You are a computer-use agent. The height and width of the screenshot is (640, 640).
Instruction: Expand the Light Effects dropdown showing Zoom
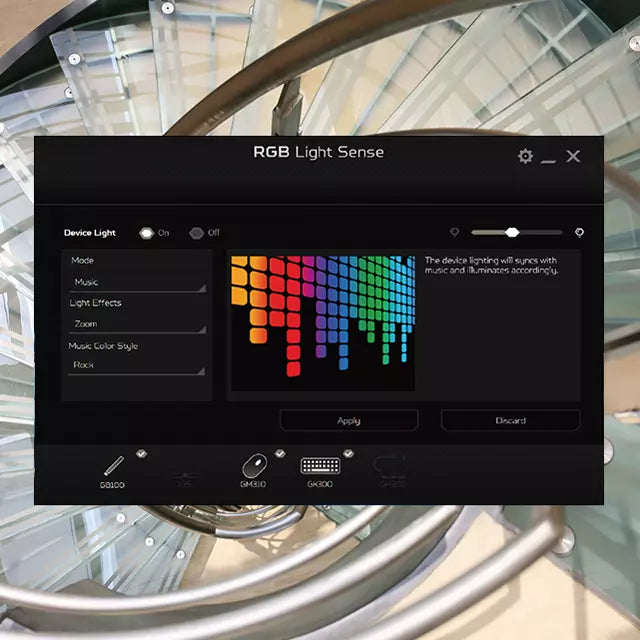click(137, 325)
